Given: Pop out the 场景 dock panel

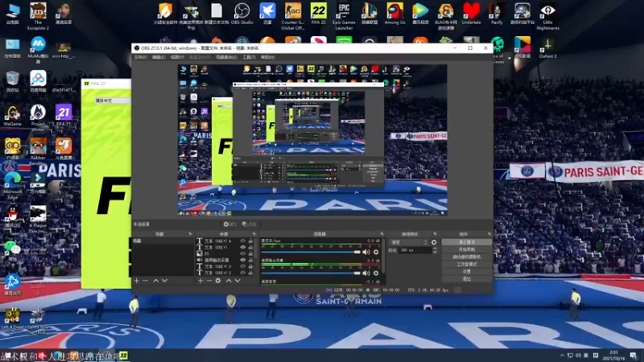Looking at the screenshot, I should pos(190,234).
